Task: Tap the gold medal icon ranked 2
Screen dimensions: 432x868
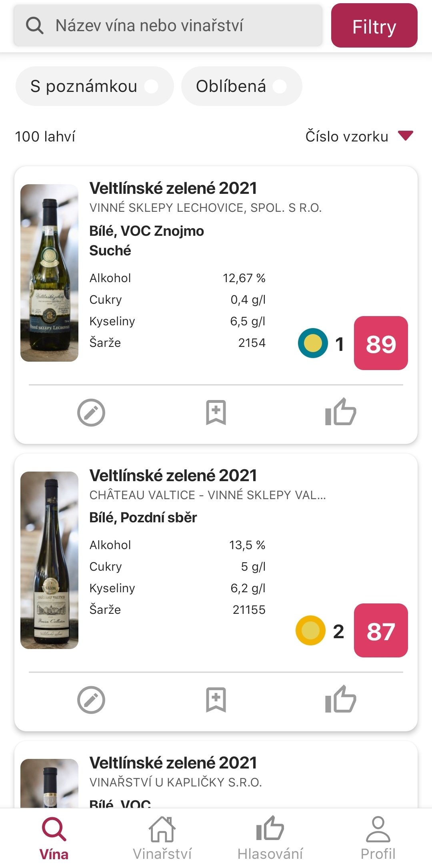Action: 310,631
